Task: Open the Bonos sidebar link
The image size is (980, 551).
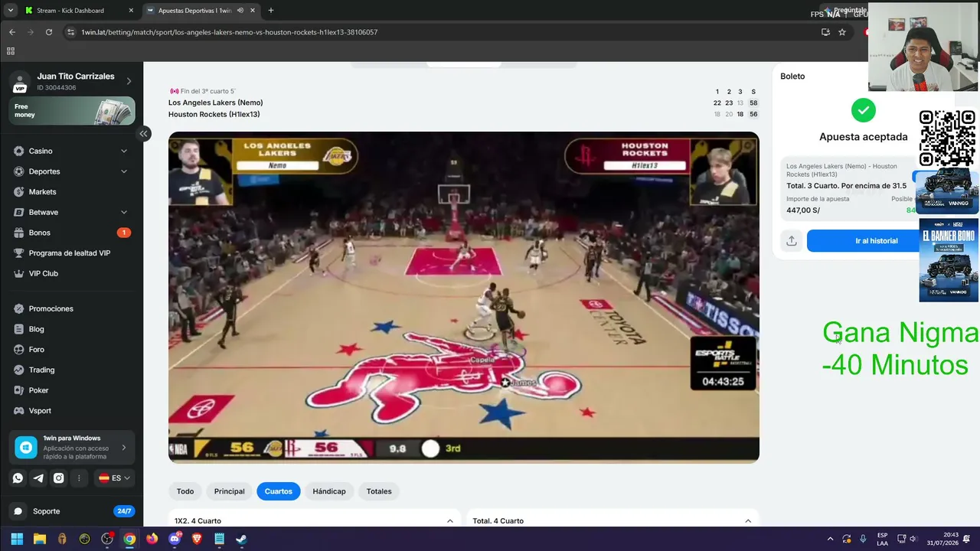Action: point(40,233)
